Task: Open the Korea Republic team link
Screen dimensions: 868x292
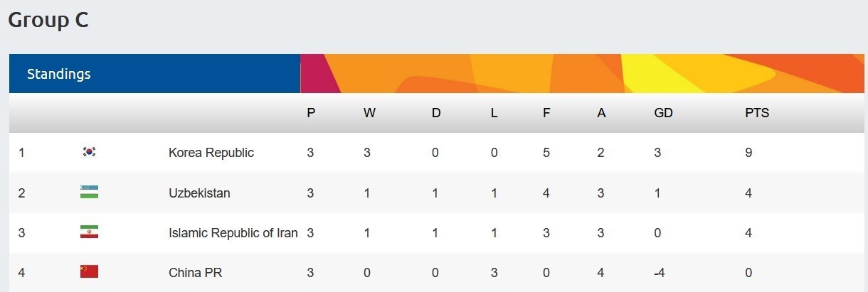Action: click(211, 153)
